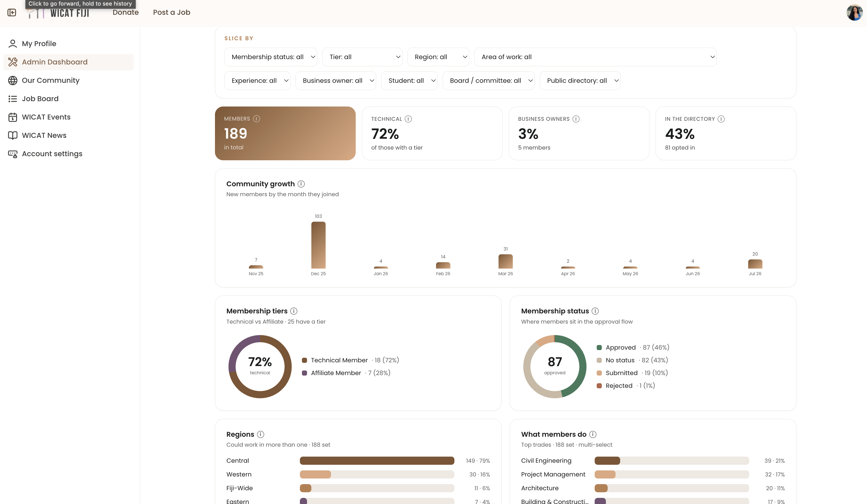This screenshot has height=504, width=867.
Task: Go to My Profile page
Action: point(68,44)
